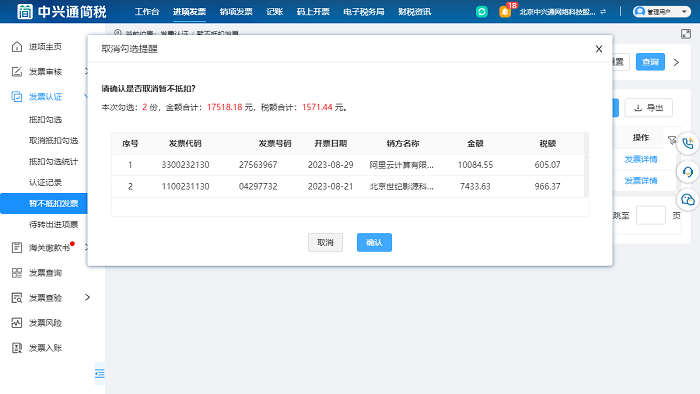700x394 pixels.
Task: Click the fullscreen expand icon
Action: coord(686,34)
